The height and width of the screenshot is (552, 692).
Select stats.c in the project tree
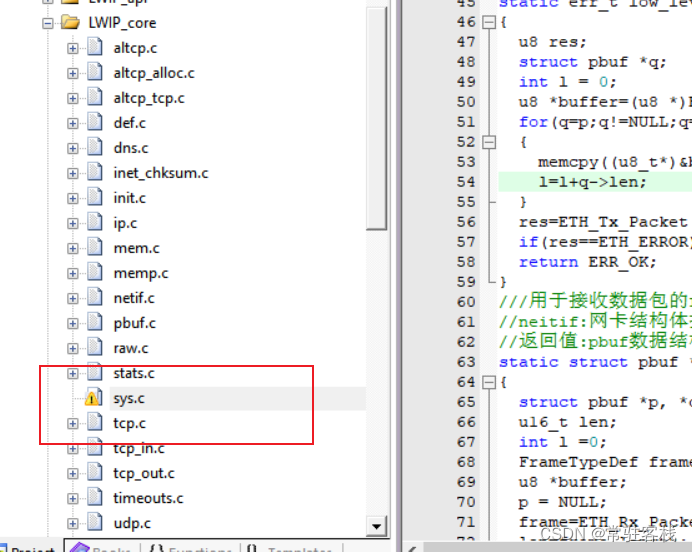click(134, 373)
